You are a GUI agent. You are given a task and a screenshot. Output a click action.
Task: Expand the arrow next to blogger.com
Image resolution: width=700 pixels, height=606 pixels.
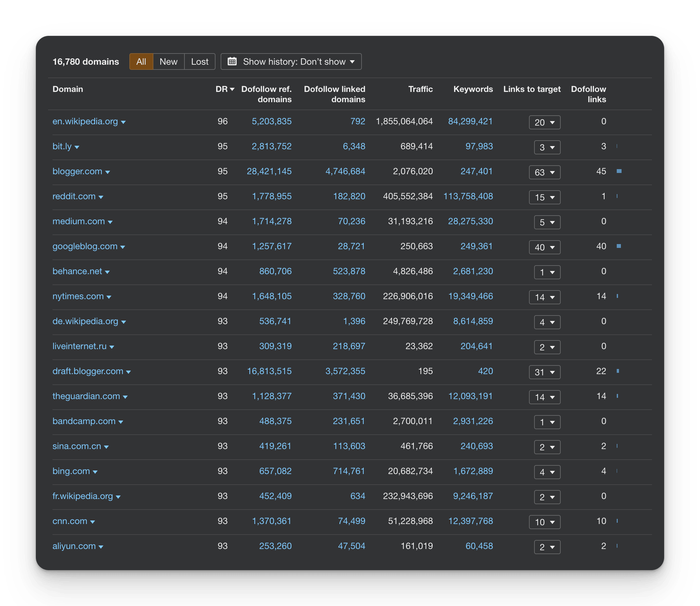(108, 172)
